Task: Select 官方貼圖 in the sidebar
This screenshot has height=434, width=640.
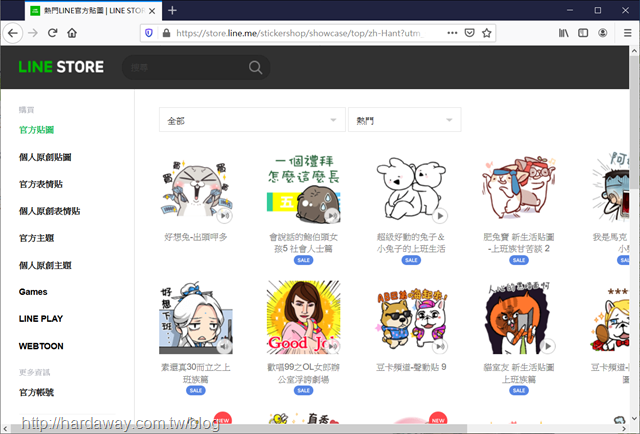Action: [36, 130]
